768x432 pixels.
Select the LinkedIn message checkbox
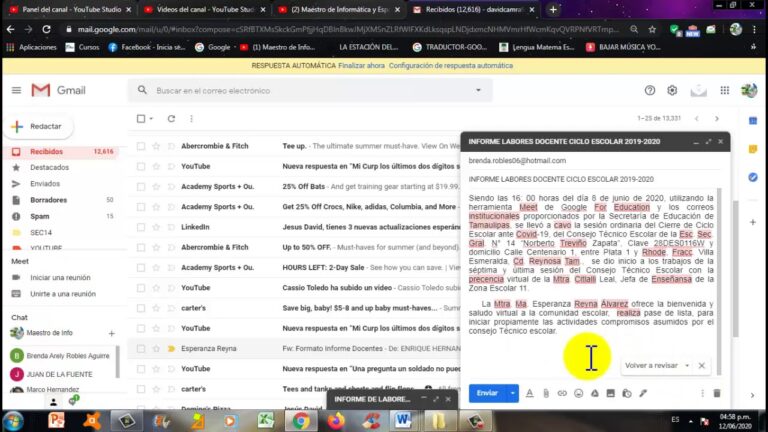coord(141,227)
